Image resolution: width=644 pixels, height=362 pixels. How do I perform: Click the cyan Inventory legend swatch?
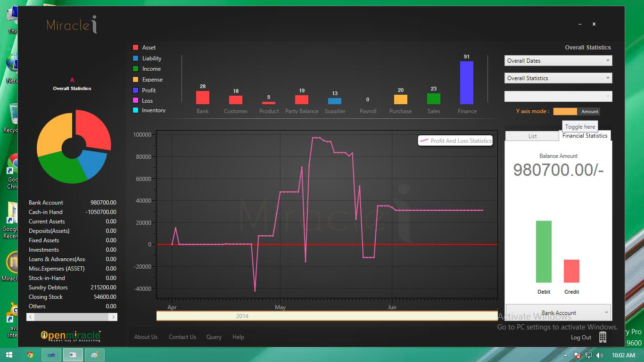(135, 110)
